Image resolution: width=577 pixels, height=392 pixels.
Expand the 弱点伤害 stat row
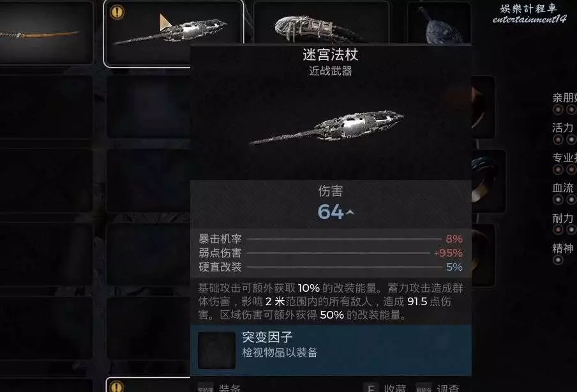(x=331, y=253)
